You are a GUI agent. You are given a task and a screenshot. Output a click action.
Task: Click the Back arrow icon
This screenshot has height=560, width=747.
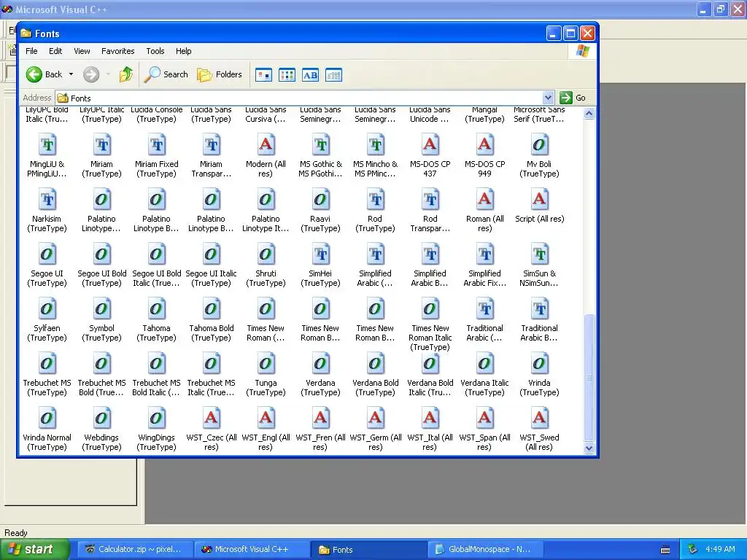pyautogui.click(x=34, y=74)
